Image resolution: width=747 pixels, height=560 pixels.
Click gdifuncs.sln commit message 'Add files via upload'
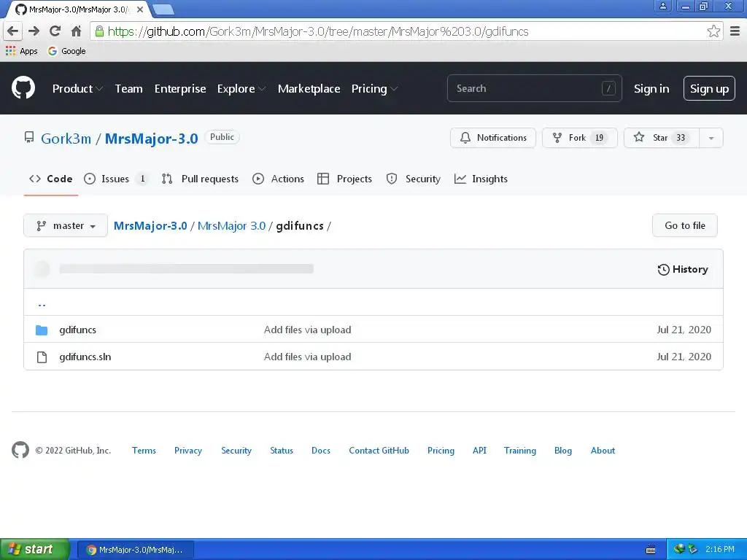[307, 357]
